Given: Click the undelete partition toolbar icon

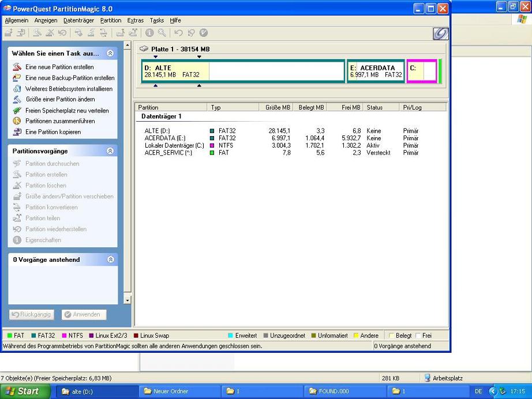Looking at the screenshot, I should pyautogui.click(x=62, y=33).
